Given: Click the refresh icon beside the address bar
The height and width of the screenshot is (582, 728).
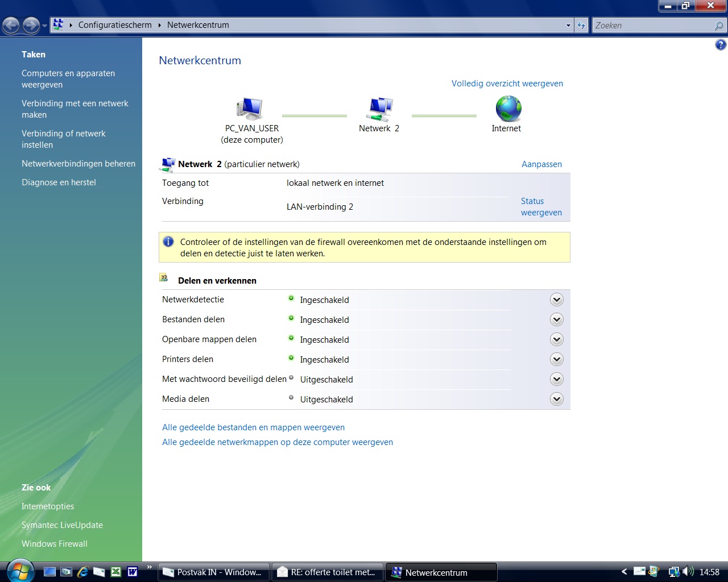Looking at the screenshot, I should (x=581, y=25).
